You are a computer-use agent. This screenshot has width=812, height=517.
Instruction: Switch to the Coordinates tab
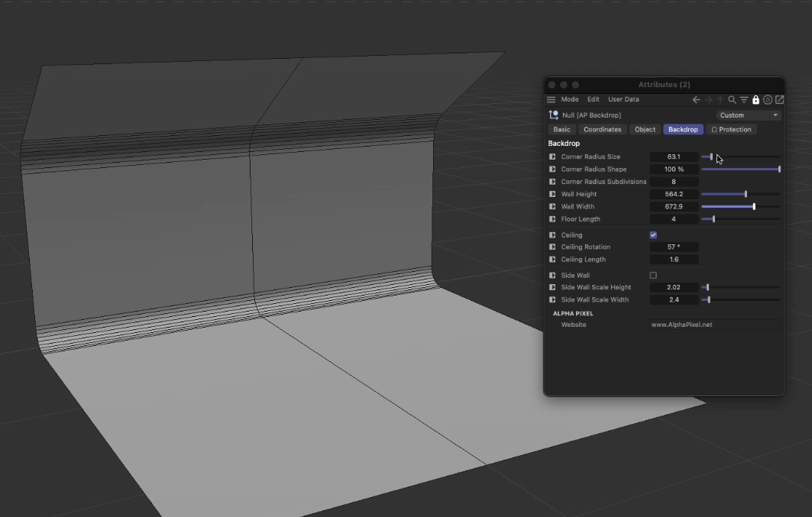602,130
